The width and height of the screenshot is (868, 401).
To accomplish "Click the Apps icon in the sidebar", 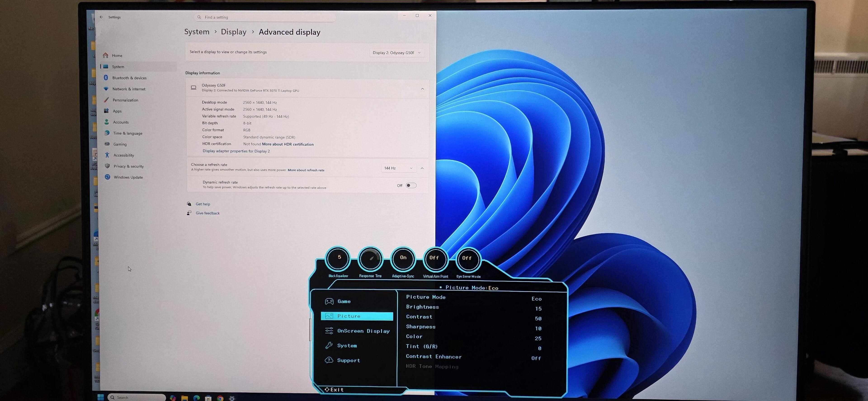I will (106, 111).
